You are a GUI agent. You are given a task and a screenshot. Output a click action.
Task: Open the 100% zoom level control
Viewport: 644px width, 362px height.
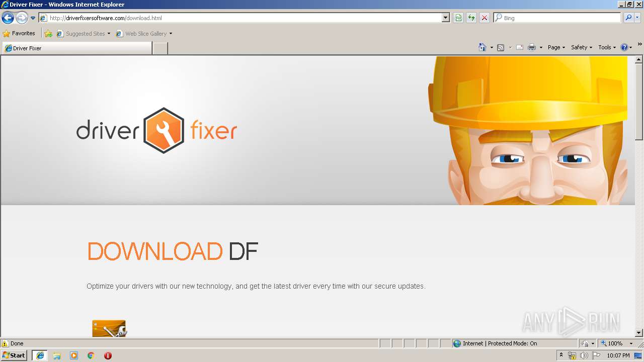(x=612, y=343)
